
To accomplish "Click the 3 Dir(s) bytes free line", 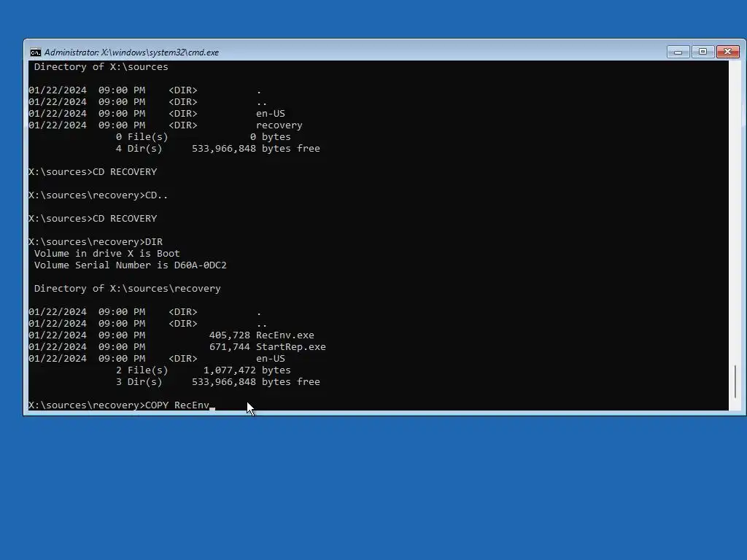I will (x=217, y=382).
